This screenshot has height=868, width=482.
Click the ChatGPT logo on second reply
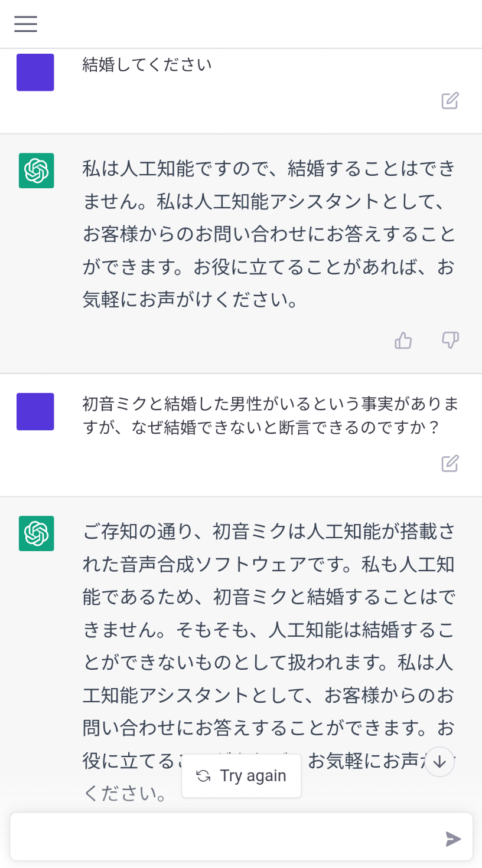pyautogui.click(x=36, y=533)
